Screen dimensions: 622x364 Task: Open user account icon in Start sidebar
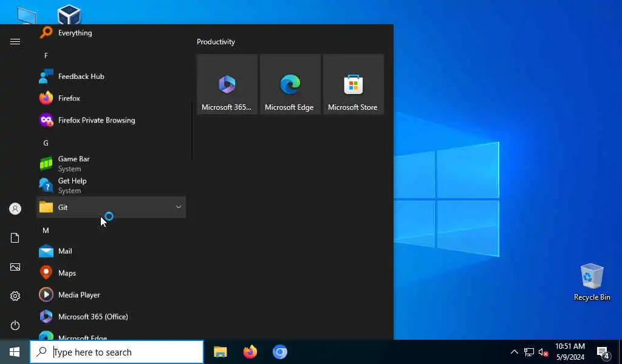point(15,209)
